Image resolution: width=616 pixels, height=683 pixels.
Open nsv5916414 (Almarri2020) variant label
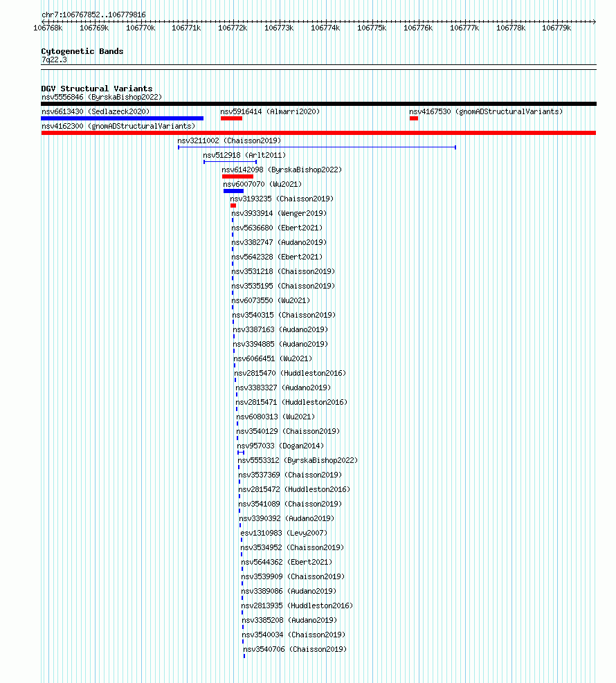(x=270, y=111)
